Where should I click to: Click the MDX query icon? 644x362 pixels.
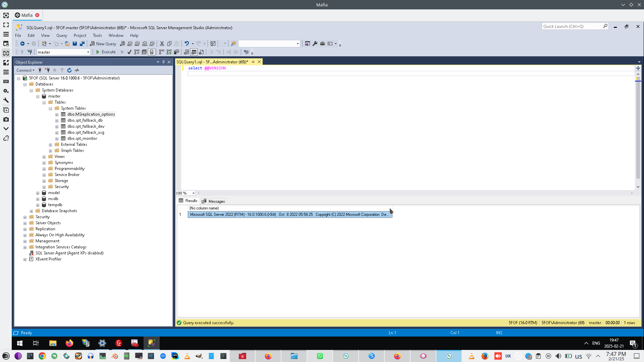(130, 44)
